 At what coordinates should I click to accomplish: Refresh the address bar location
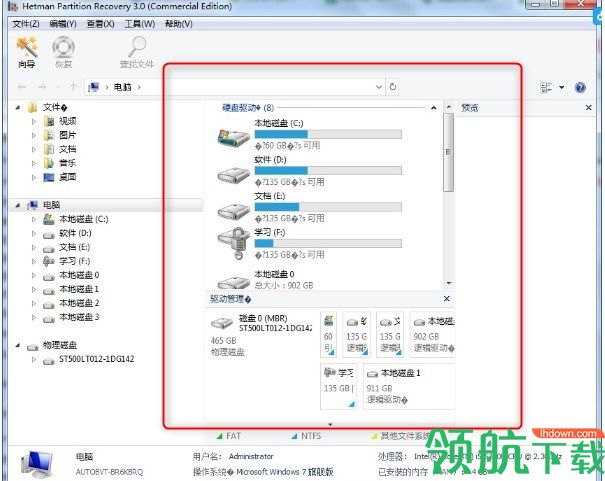[x=392, y=87]
